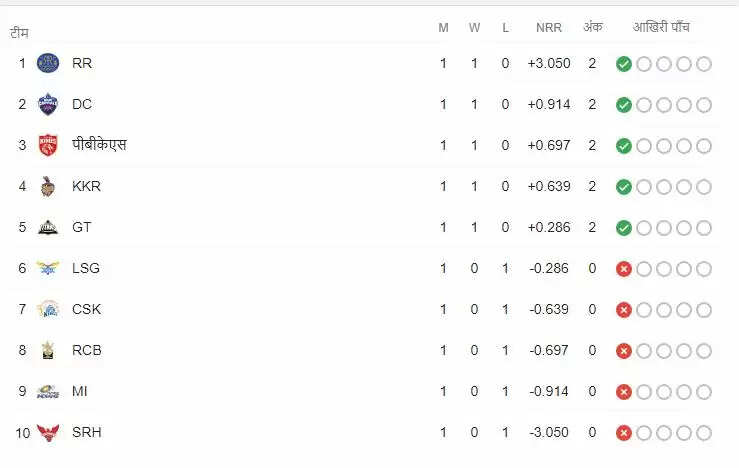Open the KKR team name link
The width and height of the screenshot is (739, 468).
tap(86, 186)
